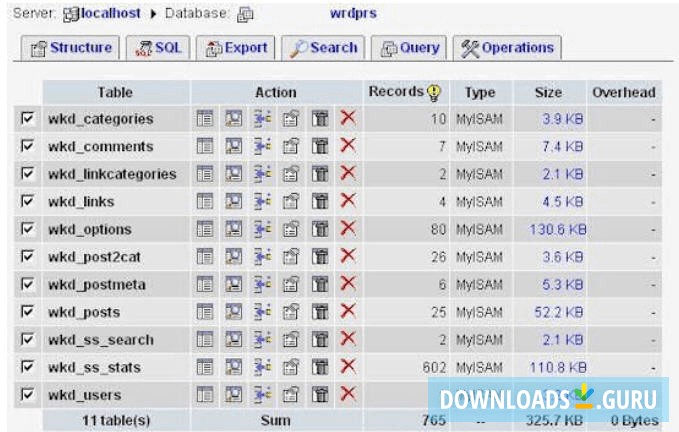
Task: Uncheck the wkd_ss_search checkbox
Action: pos(27,339)
